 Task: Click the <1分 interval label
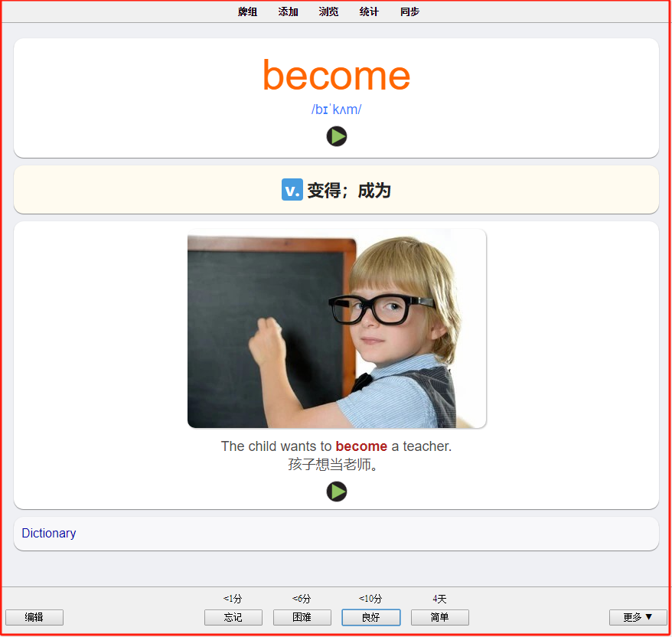[x=233, y=599]
